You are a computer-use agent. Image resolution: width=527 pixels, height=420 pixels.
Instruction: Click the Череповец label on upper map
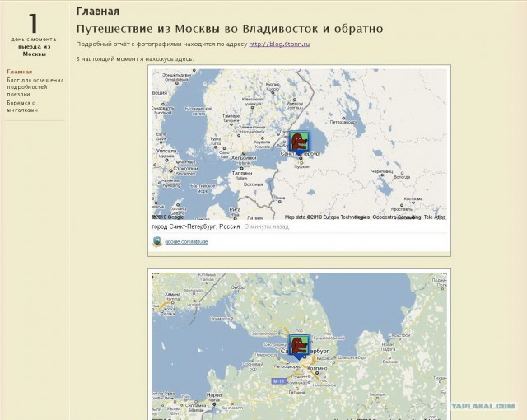[x=381, y=171]
